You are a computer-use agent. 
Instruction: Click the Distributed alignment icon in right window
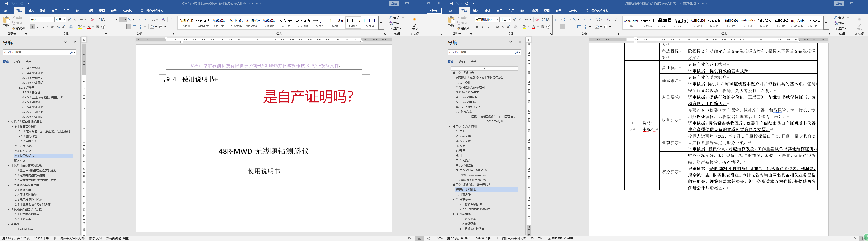(579, 27)
